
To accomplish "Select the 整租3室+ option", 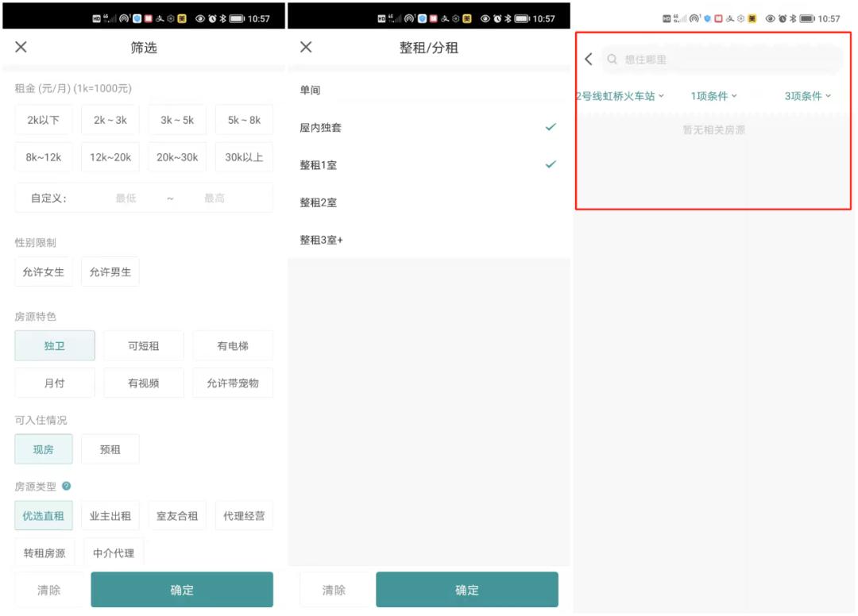I will 321,240.
